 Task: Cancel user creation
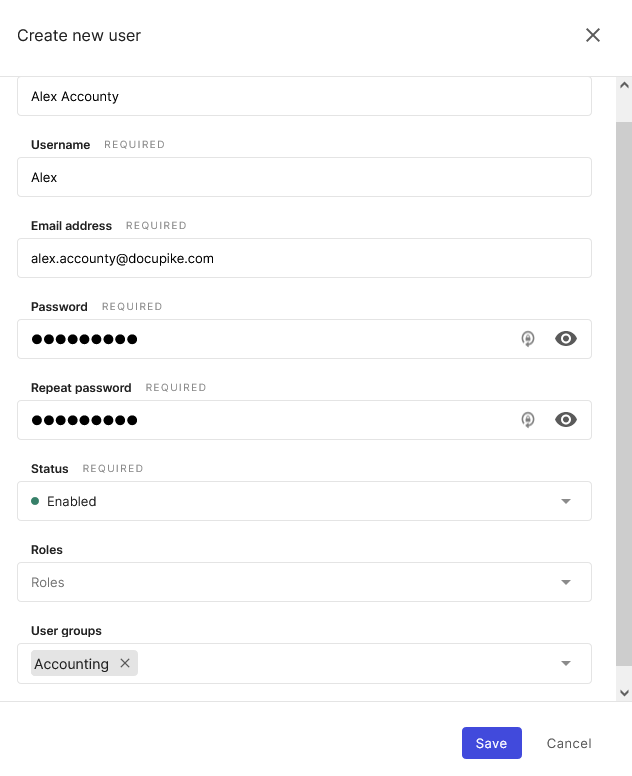569,743
